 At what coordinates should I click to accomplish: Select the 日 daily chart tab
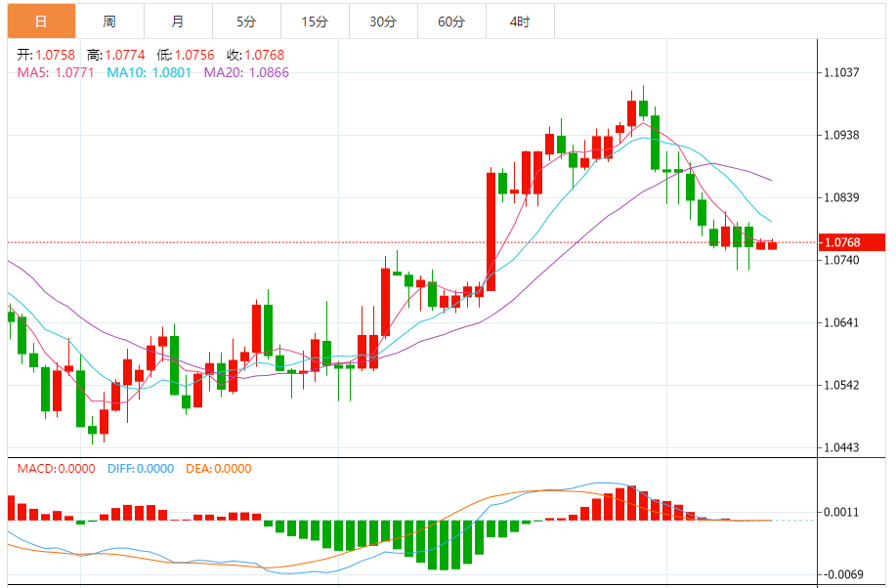coord(41,21)
